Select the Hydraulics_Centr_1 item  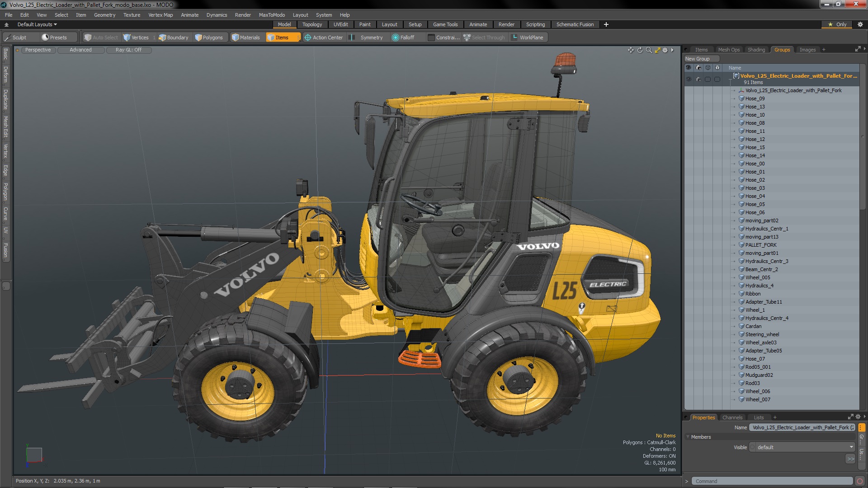(x=767, y=229)
